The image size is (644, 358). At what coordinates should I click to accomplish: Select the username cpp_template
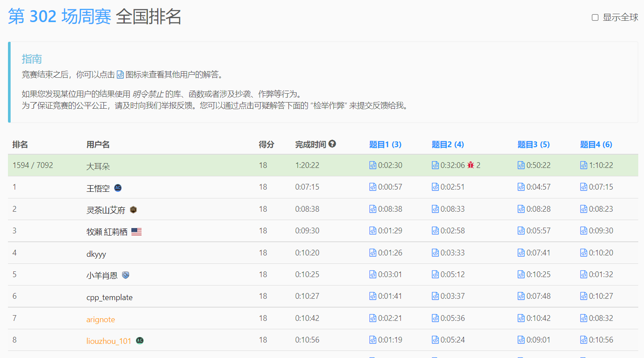[x=109, y=297]
